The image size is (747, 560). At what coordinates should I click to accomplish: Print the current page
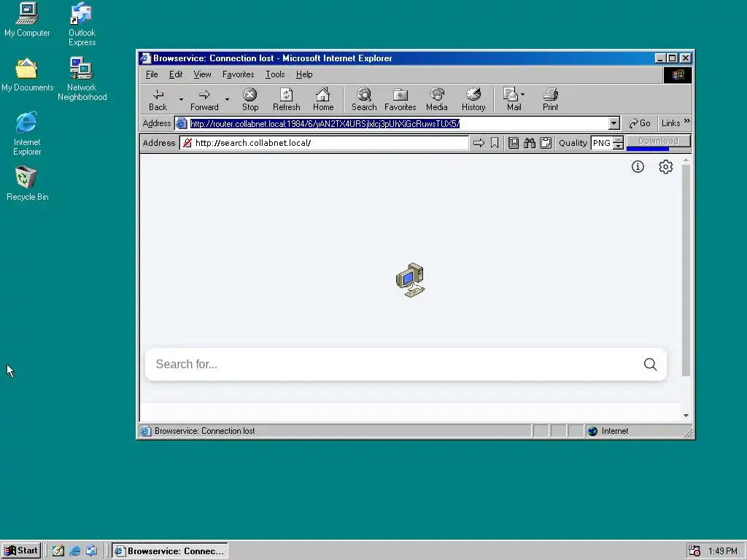(550, 100)
